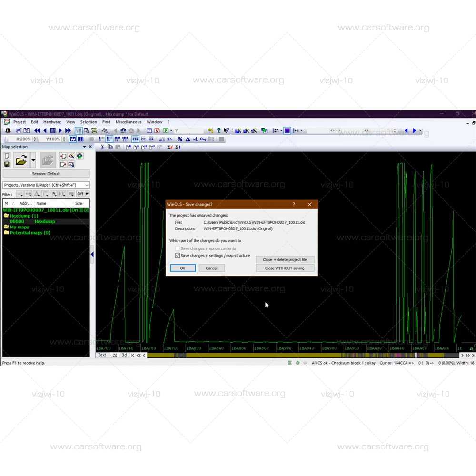The image size is (476, 476).
Task: Open the Edit menu
Action: coord(35,122)
